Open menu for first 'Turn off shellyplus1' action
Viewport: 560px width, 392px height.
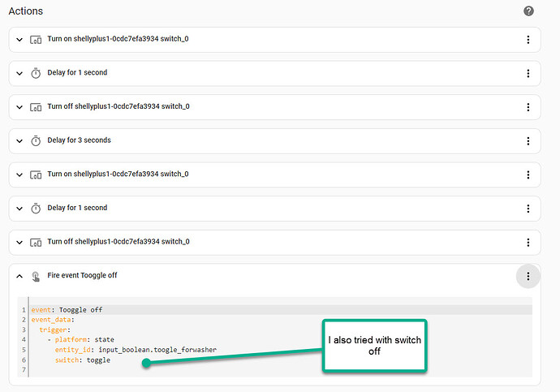tap(528, 107)
